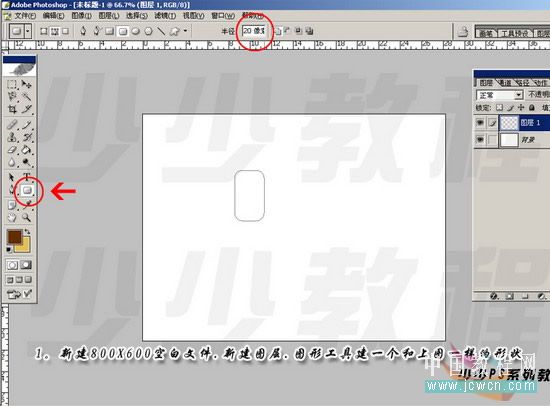The width and height of the screenshot is (550, 406).
Task: Toggle lock position
Action: pos(521,107)
